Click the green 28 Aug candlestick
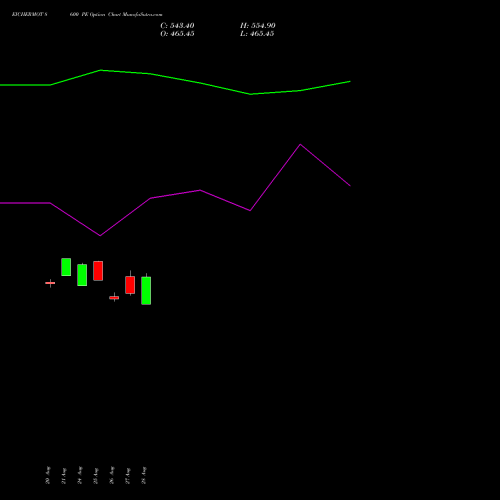This screenshot has height=500, width=500. click(146, 290)
